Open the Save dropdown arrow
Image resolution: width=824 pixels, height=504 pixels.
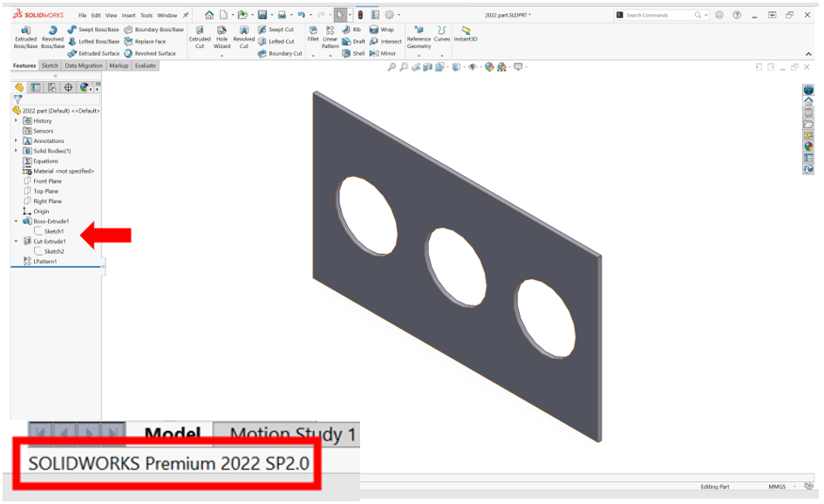(271, 15)
